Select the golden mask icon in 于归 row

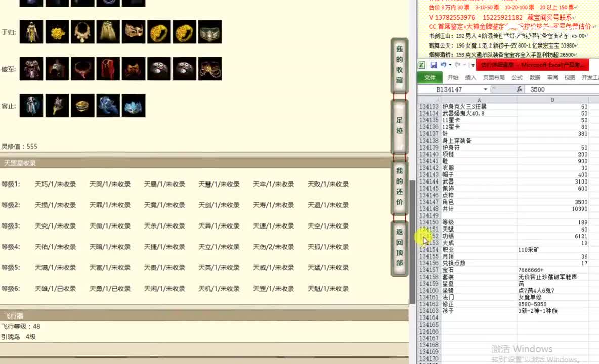[x=134, y=32]
